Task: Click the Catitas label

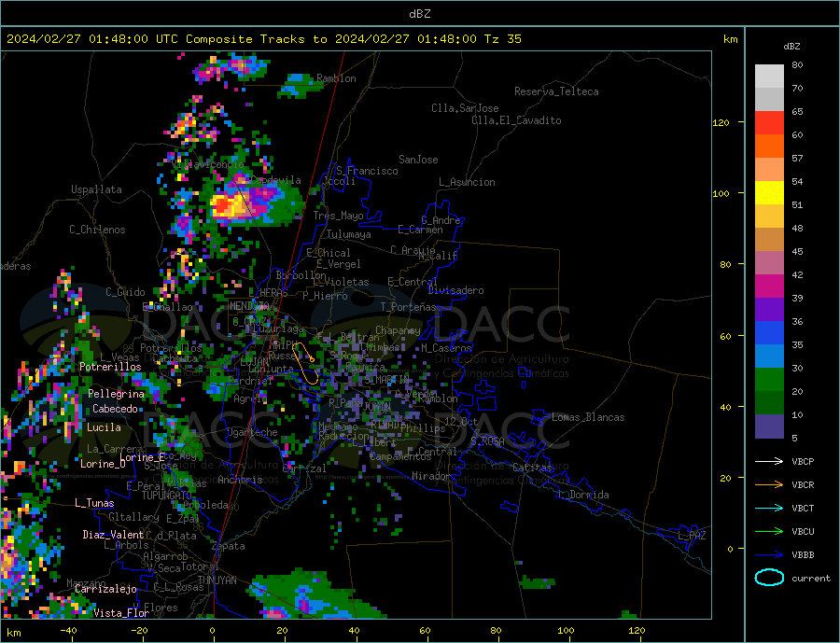Action: coord(532,468)
